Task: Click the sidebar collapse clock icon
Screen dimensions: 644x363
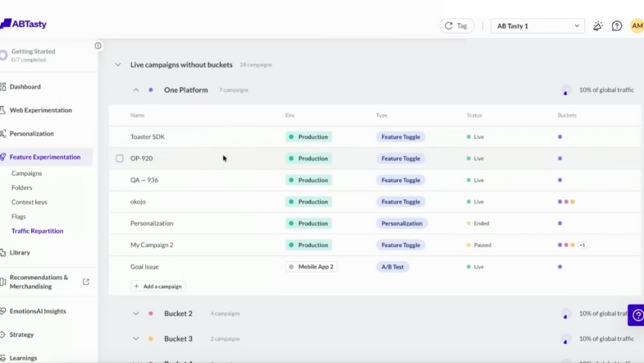Action: (x=98, y=46)
